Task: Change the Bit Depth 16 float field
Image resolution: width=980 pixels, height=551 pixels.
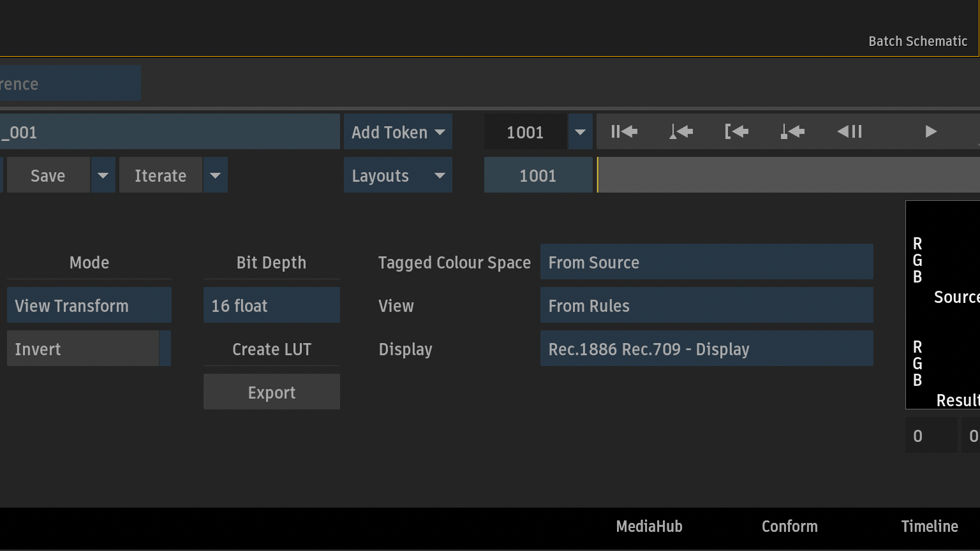Action: click(271, 305)
